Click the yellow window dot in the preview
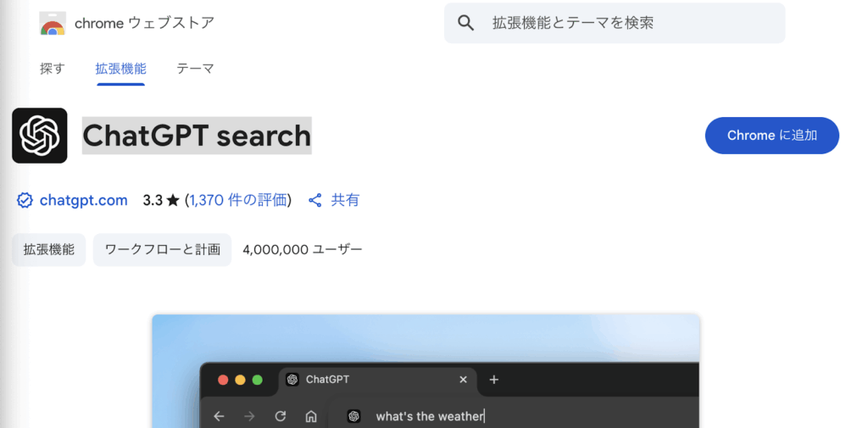 tap(240, 380)
